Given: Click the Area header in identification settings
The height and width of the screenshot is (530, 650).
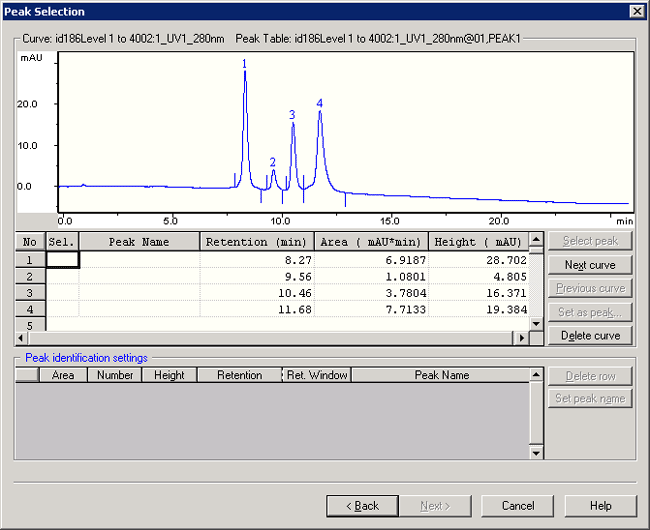Looking at the screenshot, I should 63,375.
